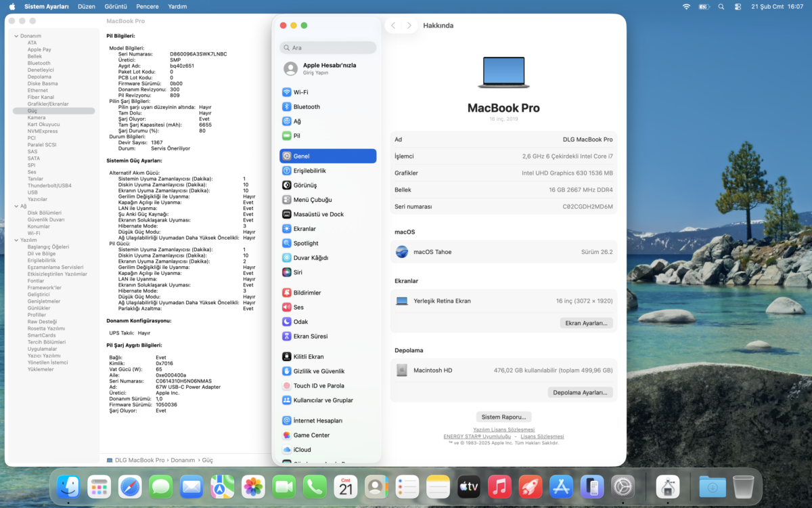Collapse the Donanım tree section

click(16, 36)
